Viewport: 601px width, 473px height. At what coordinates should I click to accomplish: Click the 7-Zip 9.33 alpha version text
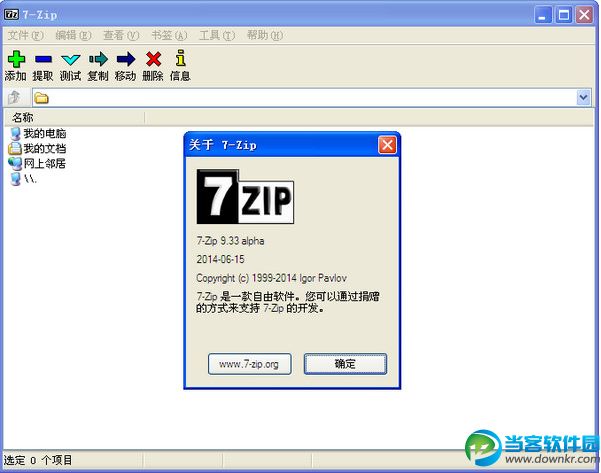230,241
